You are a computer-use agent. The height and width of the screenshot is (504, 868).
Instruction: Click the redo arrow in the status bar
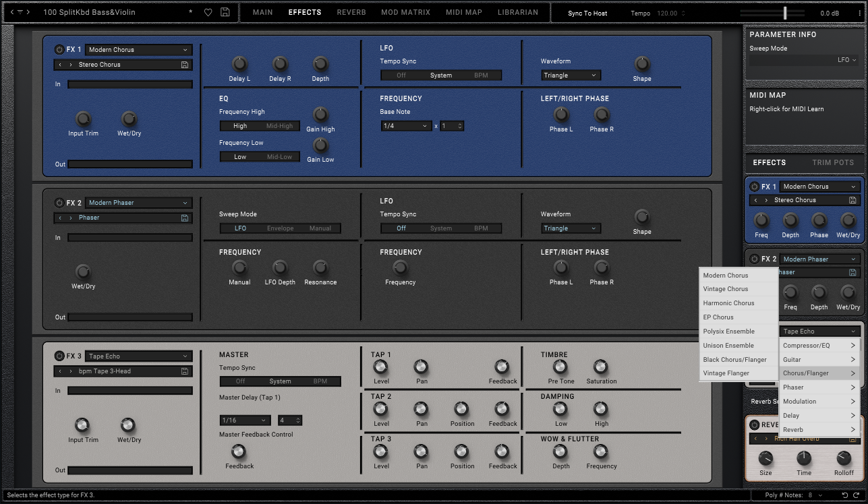tap(857, 495)
